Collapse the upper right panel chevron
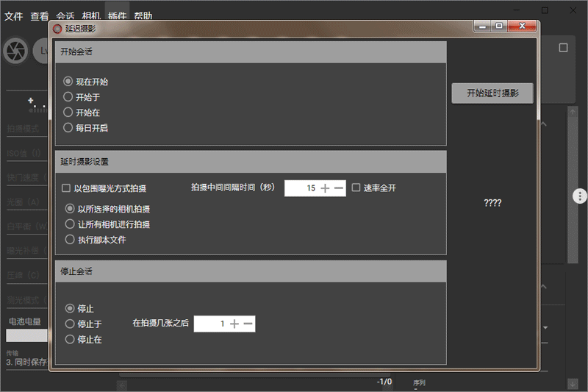The height and width of the screenshot is (392, 588). (544, 124)
